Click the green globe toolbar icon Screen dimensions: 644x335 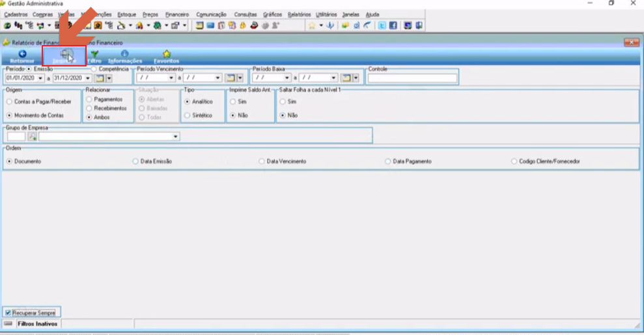pyautogui.click(x=157, y=25)
